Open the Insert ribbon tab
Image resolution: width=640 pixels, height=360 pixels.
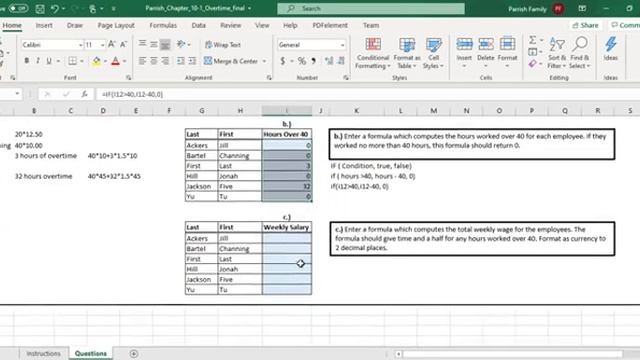(x=44, y=25)
